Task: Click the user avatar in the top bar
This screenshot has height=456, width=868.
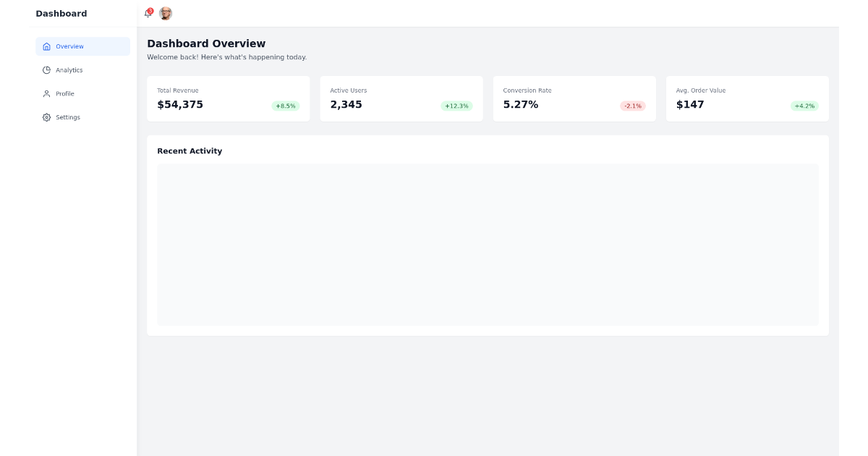Action: 166,13
